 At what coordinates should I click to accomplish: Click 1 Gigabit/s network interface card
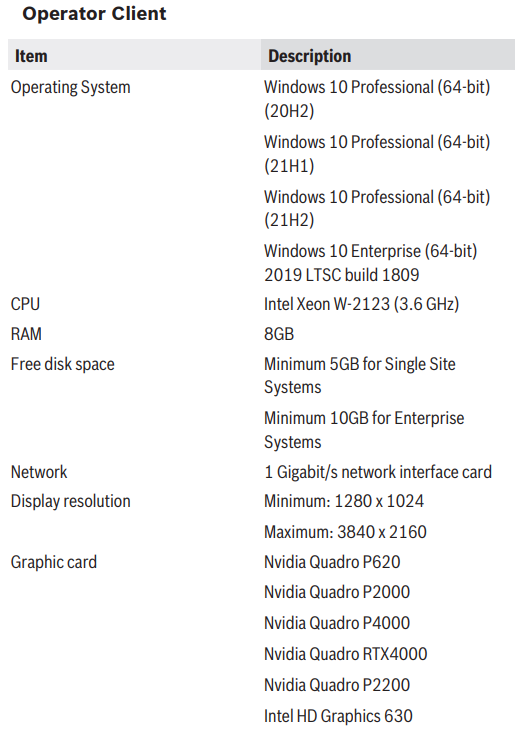click(x=378, y=472)
